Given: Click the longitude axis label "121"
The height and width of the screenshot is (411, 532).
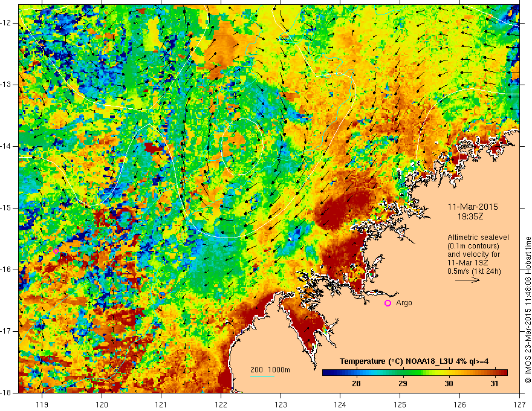Looking at the screenshot, I should [161, 404].
